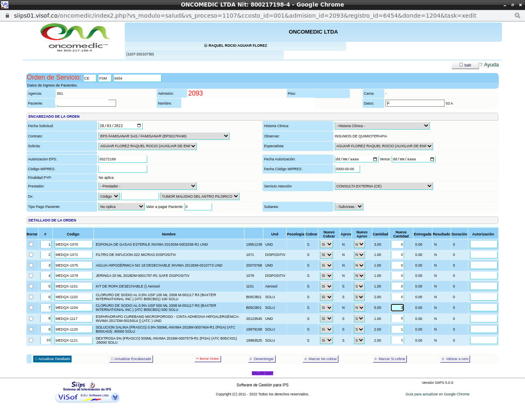Click the Salir button
The image size is (525, 420).
click(465, 65)
